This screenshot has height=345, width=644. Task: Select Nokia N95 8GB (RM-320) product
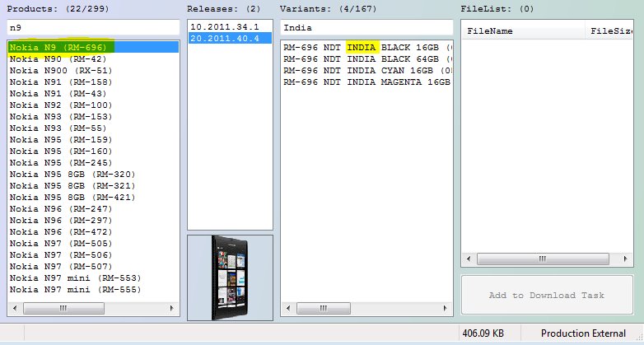[93, 174]
